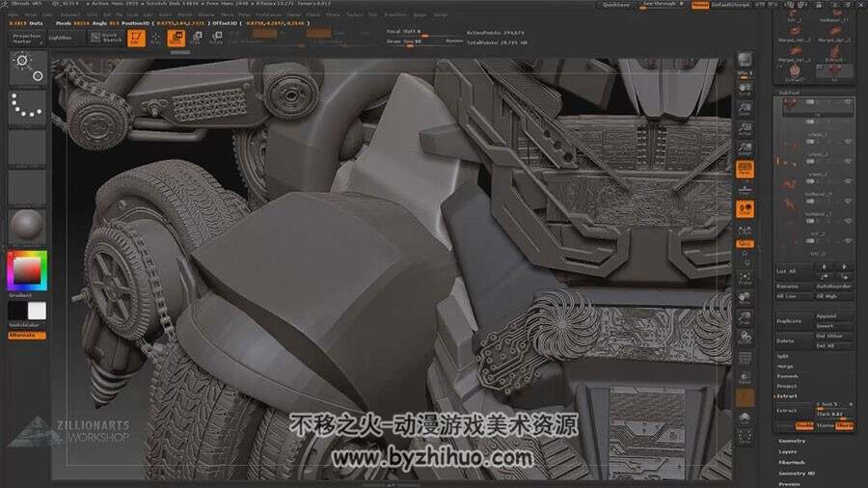Click the QuickSave button
The image size is (868, 488).
pyautogui.click(x=615, y=5)
